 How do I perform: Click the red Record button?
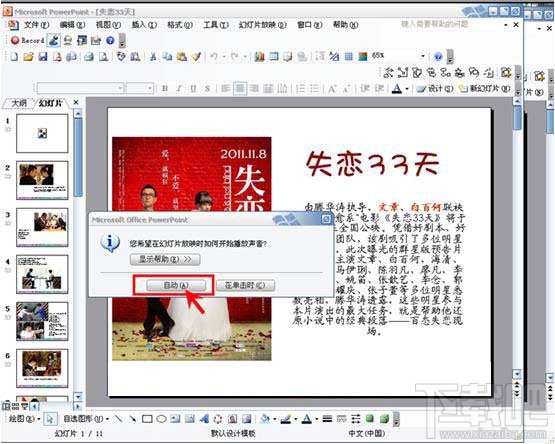click(28, 40)
